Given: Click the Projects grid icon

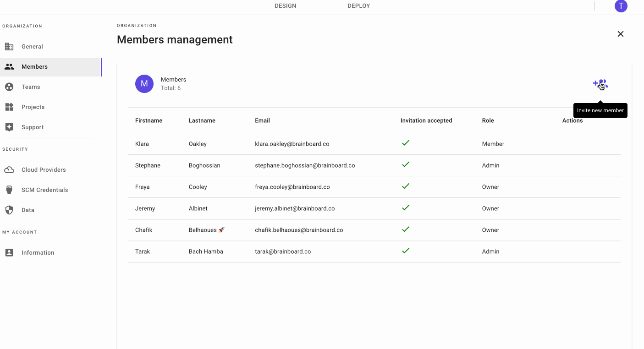Looking at the screenshot, I should click(x=9, y=107).
